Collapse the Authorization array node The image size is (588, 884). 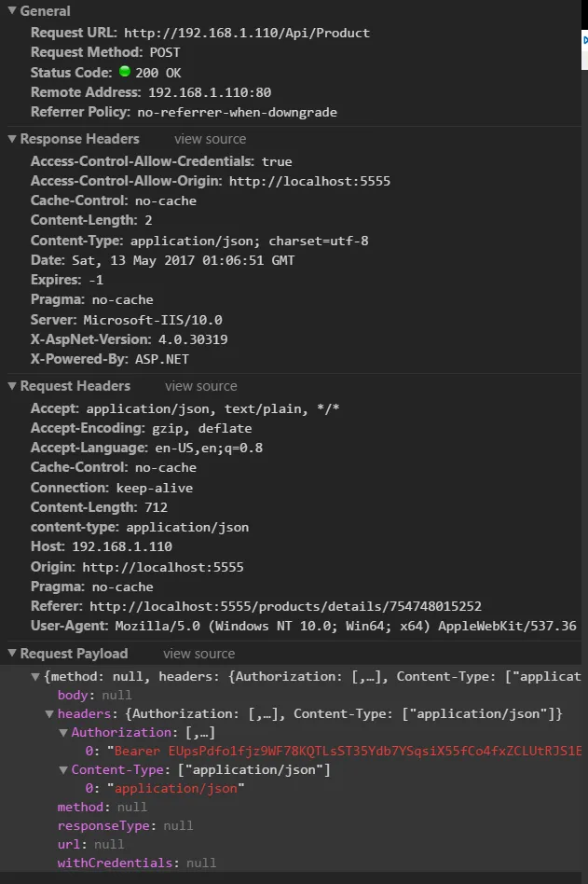(63, 733)
